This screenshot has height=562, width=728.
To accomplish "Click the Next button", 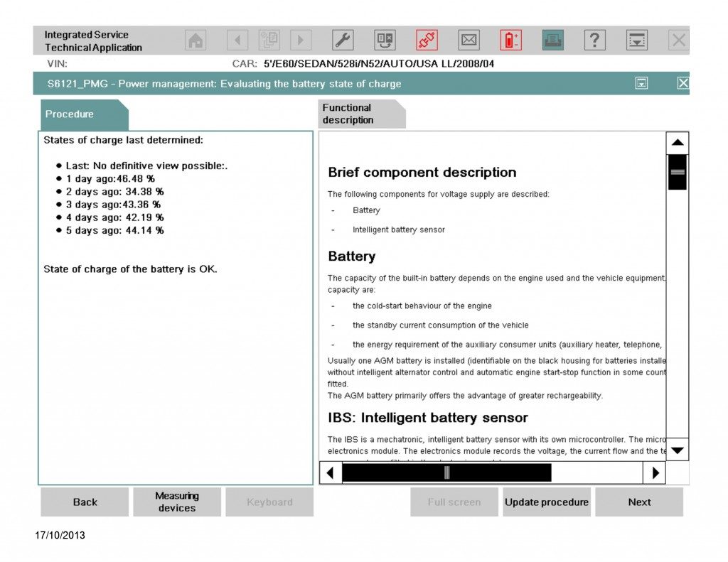I will tap(639, 502).
